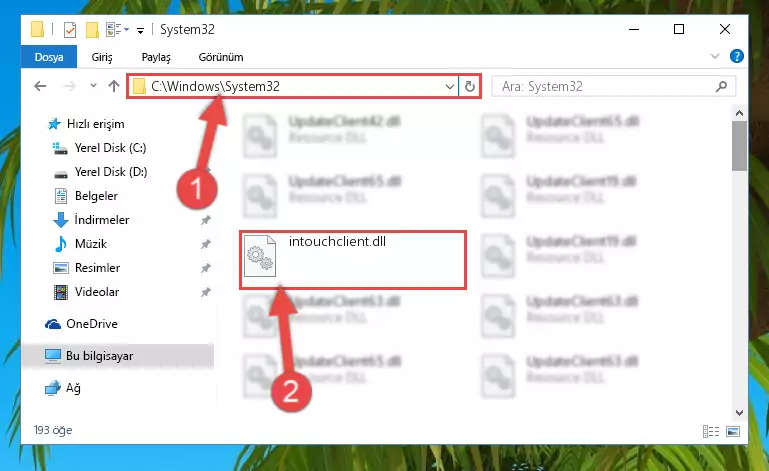Switch to the Görünüm tab
Image resolution: width=769 pixels, height=471 pixels.
pyautogui.click(x=221, y=57)
